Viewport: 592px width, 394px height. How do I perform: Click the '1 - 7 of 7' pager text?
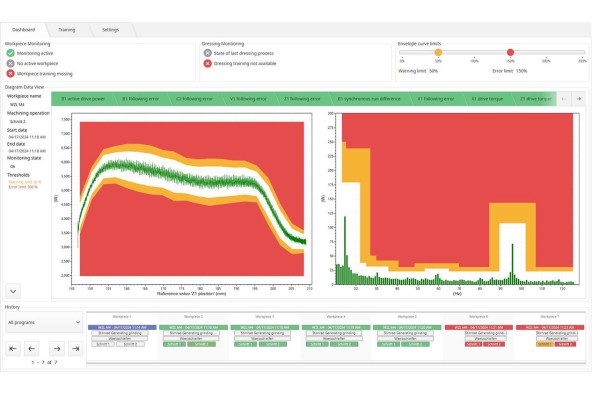coord(44,362)
